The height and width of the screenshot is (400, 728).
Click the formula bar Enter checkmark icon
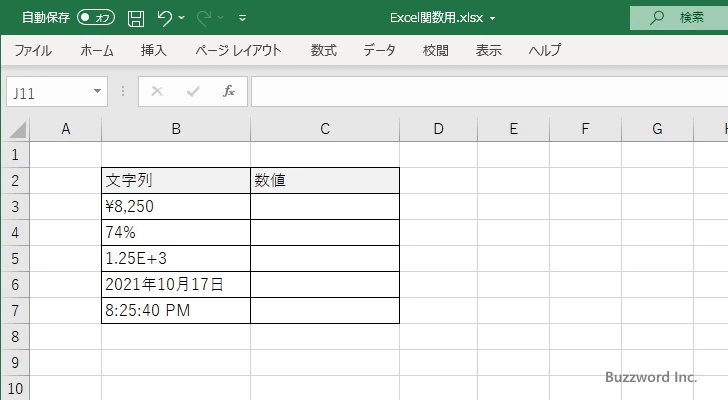click(193, 91)
